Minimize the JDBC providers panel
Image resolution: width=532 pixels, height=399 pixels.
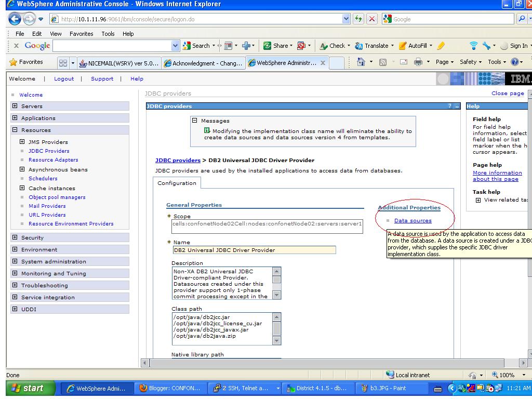(457, 106)
